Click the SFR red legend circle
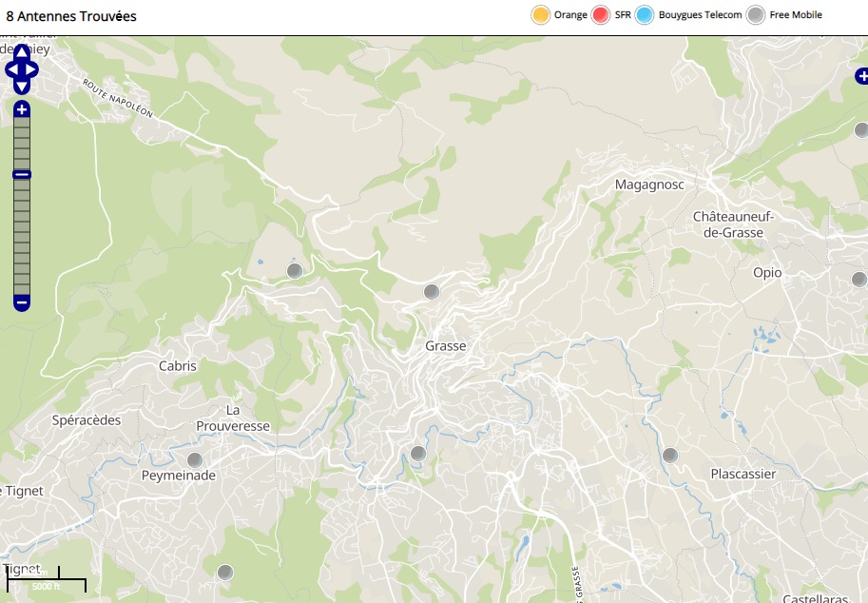Image resolution: width=868 pixels, height=603 pixels. tap(600, 15)
